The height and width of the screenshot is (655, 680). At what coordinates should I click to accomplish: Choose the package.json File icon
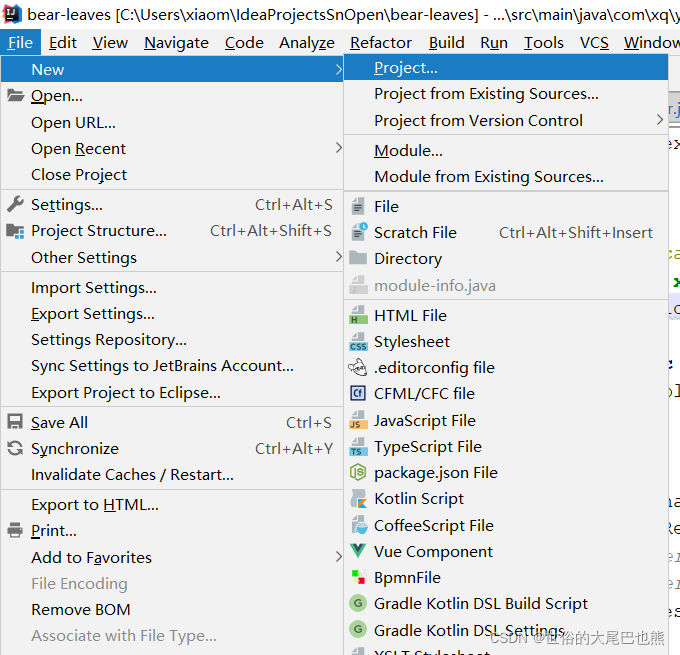coord(358,472)
